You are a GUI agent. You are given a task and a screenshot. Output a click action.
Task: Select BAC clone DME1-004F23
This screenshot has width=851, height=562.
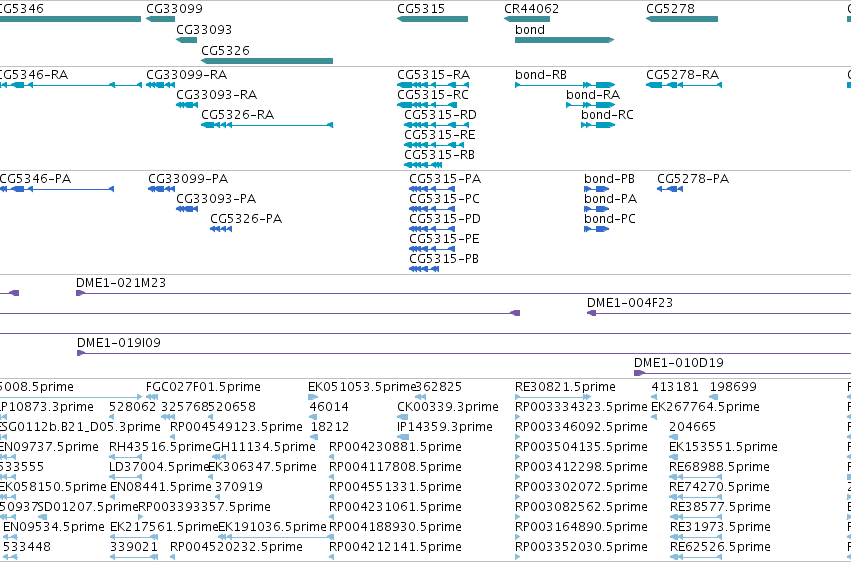[630, 303]
